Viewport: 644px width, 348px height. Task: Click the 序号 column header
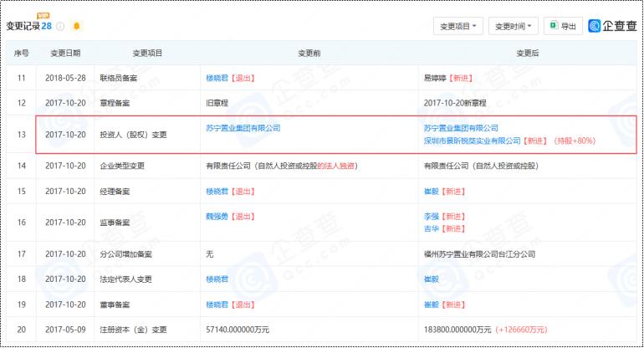tap(22, 53)
